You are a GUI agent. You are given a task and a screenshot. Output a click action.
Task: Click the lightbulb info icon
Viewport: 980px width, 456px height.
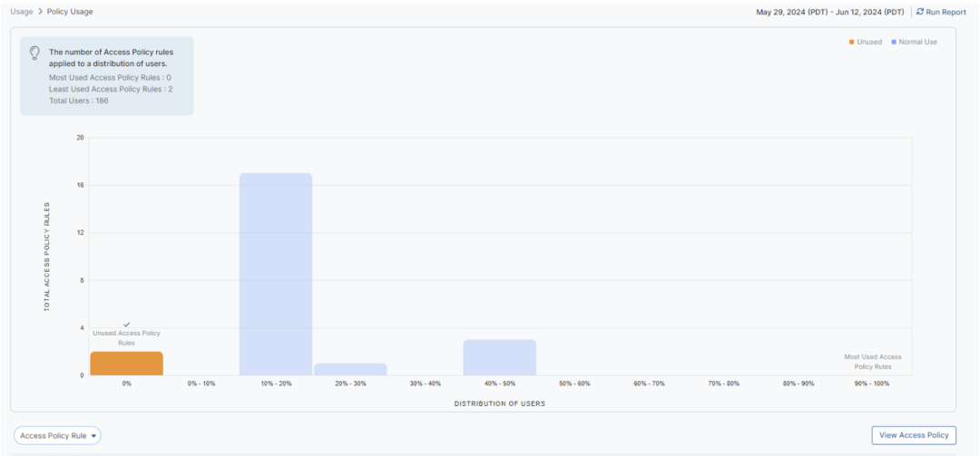(x=35, y=52)
